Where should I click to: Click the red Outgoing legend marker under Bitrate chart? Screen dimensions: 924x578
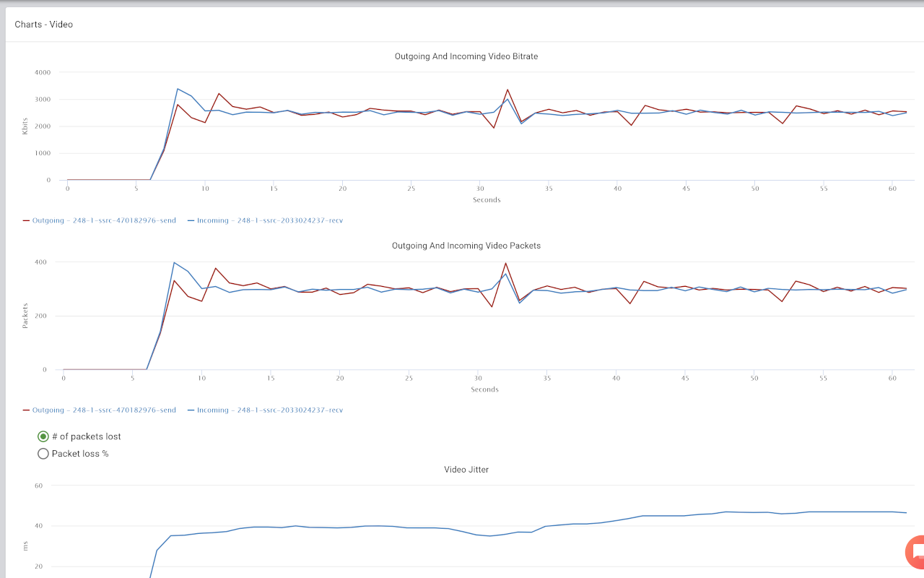tap(25, 220)
